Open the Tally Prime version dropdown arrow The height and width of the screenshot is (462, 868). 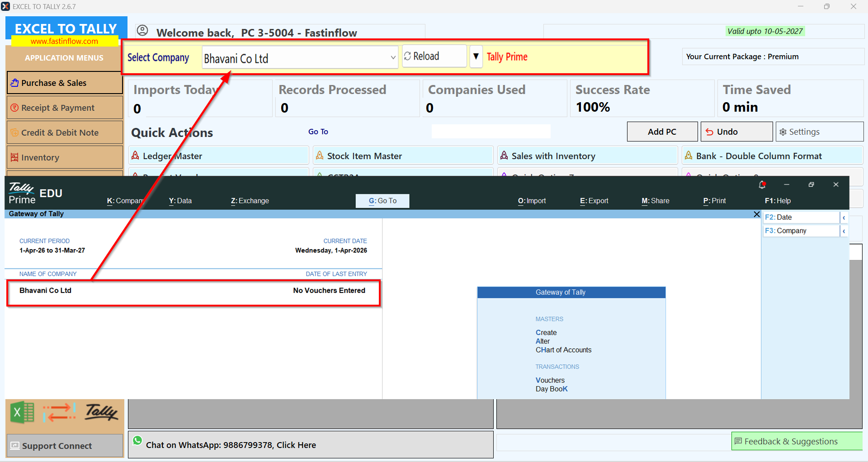coord(476,57)
